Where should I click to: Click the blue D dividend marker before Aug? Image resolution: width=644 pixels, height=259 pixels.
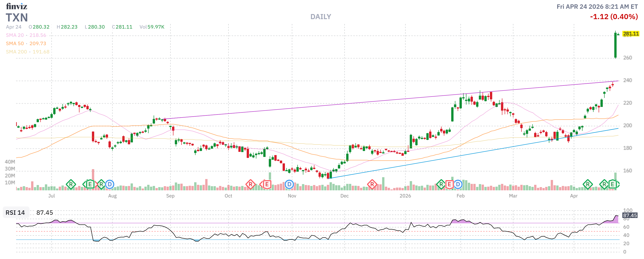point(109,185)
